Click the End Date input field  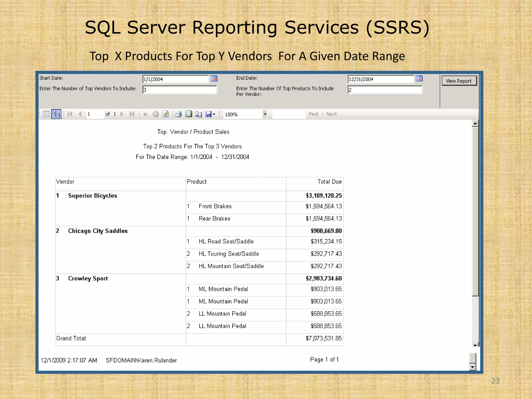point(381,79)
